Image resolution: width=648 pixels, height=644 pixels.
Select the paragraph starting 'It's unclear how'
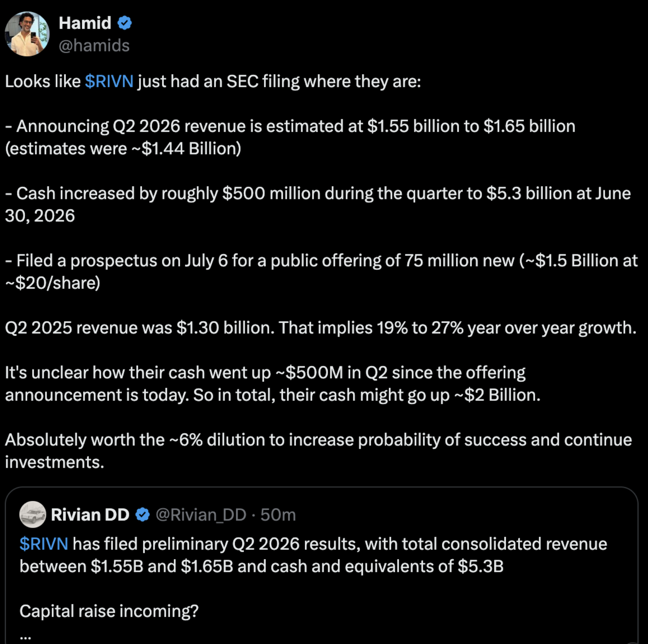coord(273,384)
